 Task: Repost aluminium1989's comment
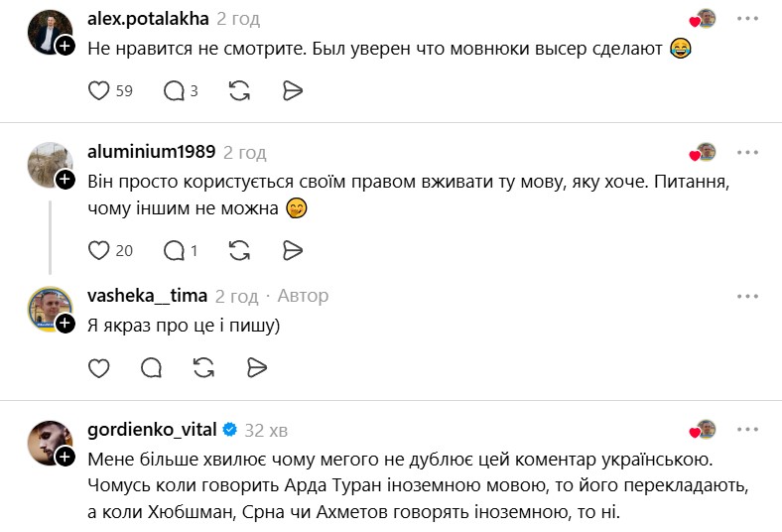[x=239, y=250]
